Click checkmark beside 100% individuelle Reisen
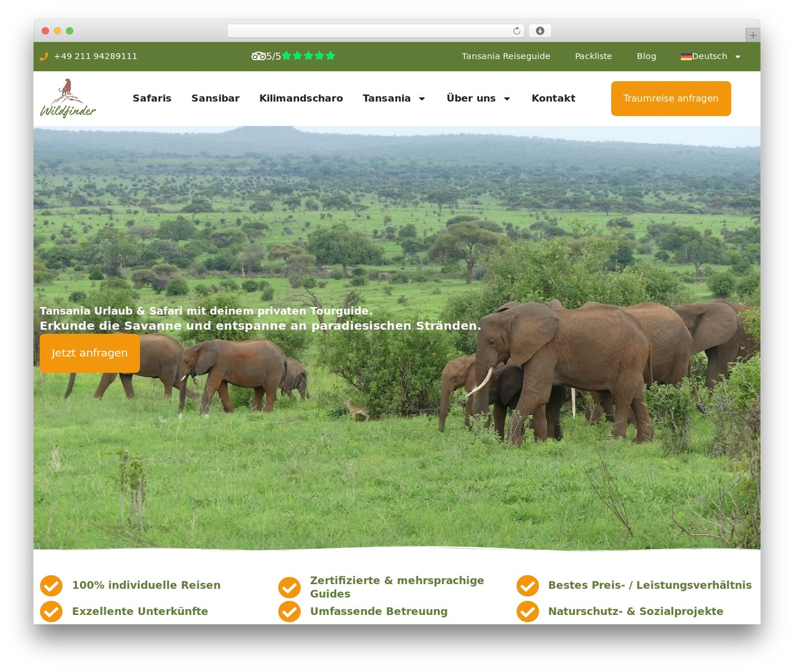Viewport: 794px width, 672px height. pyautogui.click(x=51, y=585)
